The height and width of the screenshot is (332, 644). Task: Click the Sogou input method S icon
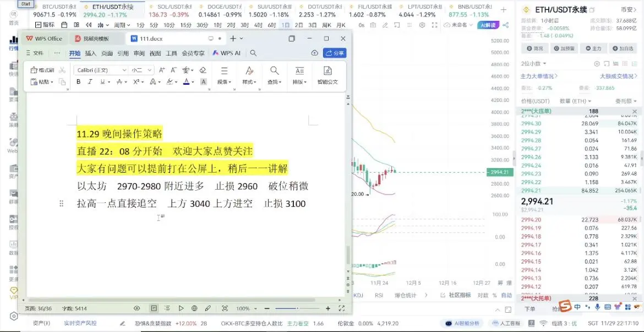pyautogui.click(x=566, y=306)
